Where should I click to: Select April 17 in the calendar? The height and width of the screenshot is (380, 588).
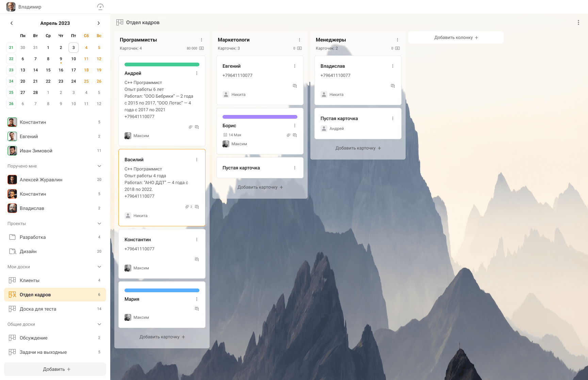click(x=73, y=70)
